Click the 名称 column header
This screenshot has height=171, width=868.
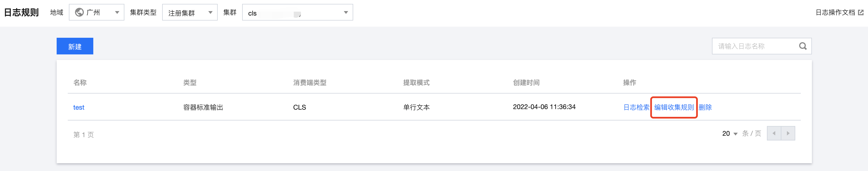tap(80, 82)
